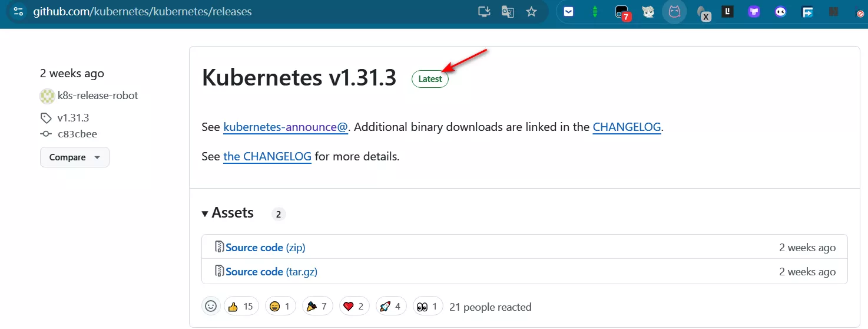
Task: React with the party popper emoji
Action: [317, 306]
